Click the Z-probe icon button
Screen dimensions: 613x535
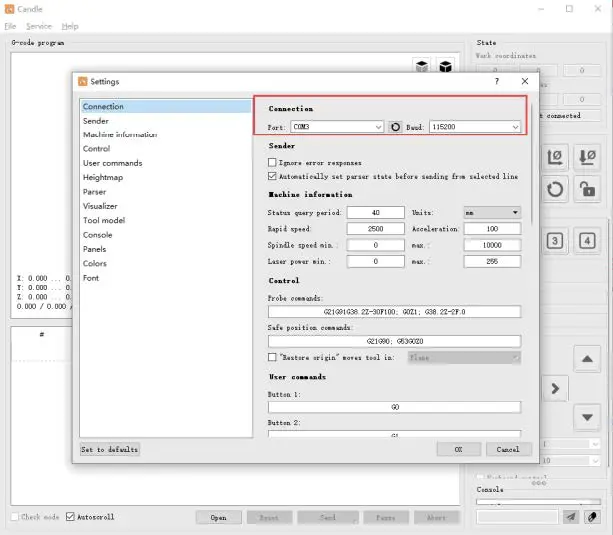tap(586, 157)
